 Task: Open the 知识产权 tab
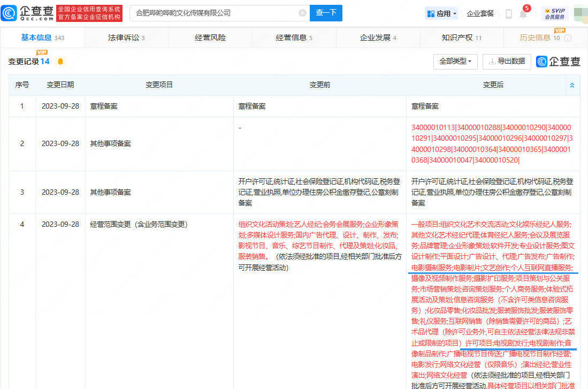461,37
